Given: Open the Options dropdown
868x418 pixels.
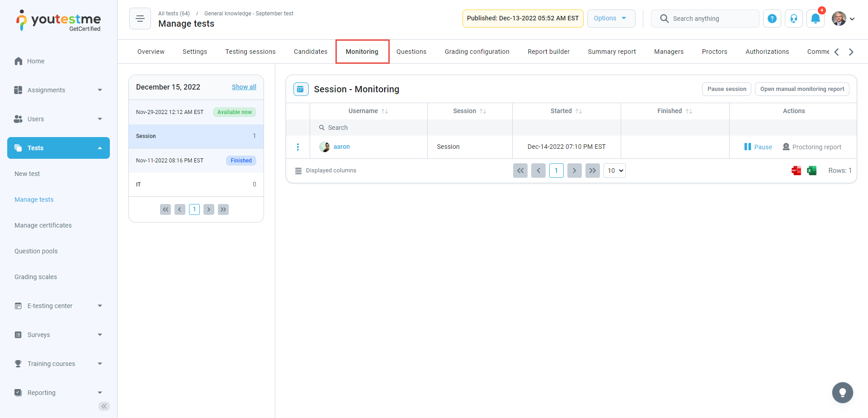Looking at the screenshot, I should click(611, 19).
